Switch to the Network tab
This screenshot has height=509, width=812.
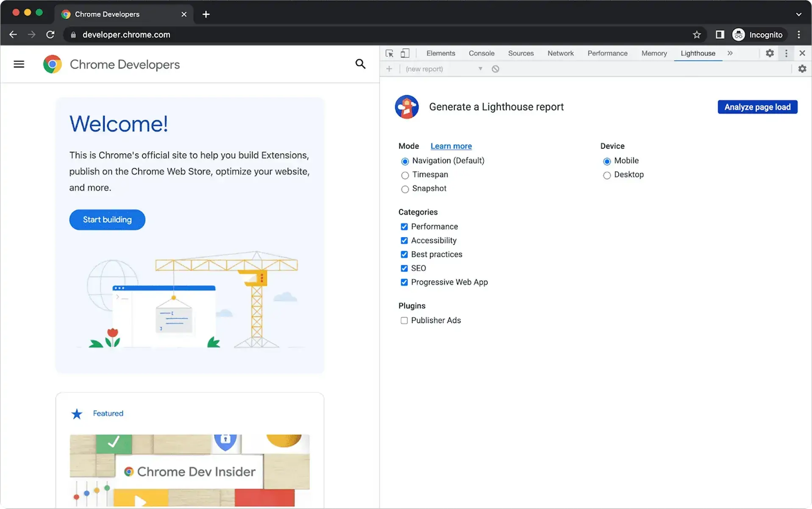(560, 53)
